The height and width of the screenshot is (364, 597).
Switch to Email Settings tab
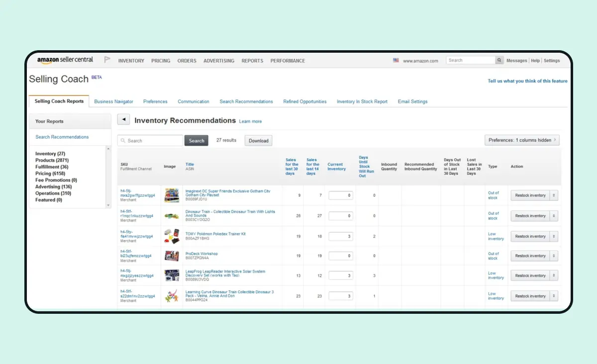[412, 101]
